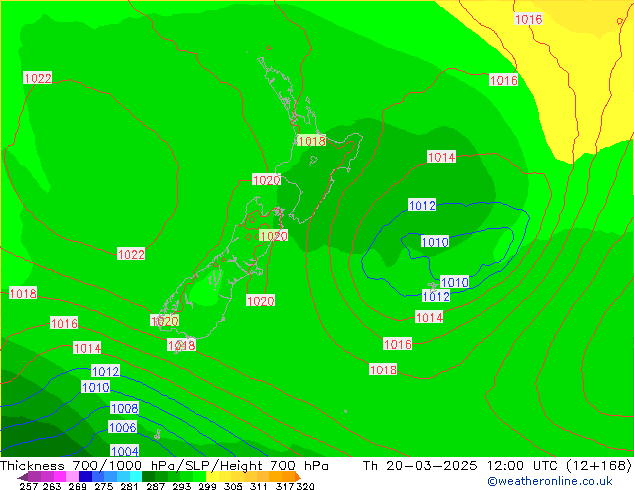Click the 1016 label inside the yellow region
This screenshot has width=634, height=490.
(x=528, y=19)
